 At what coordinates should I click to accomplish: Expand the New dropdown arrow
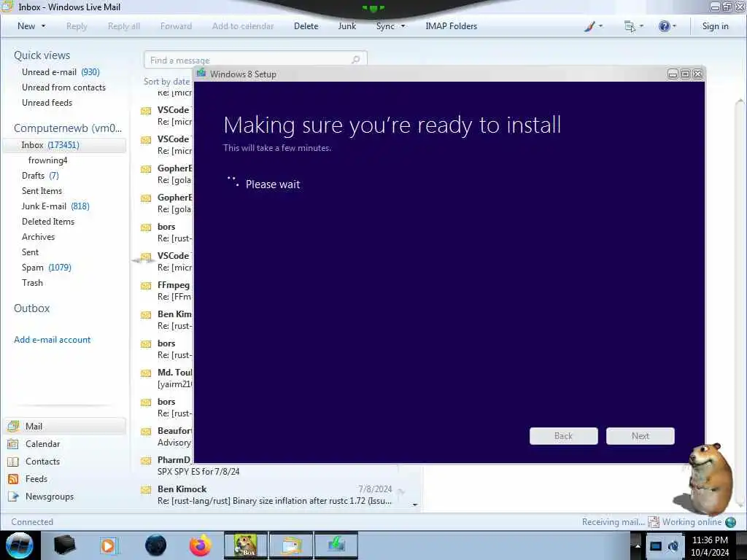43,26
